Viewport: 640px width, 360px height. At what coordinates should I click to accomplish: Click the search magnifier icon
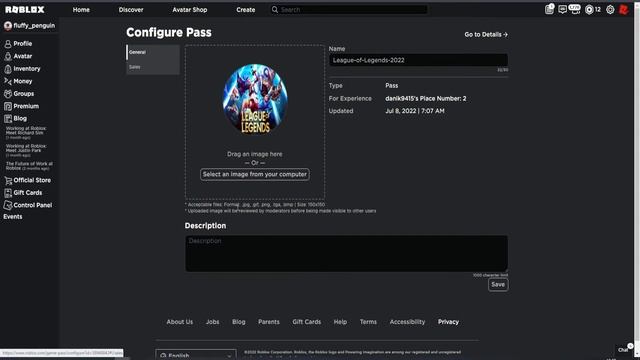pyautogui.click(x=275, y=9)
